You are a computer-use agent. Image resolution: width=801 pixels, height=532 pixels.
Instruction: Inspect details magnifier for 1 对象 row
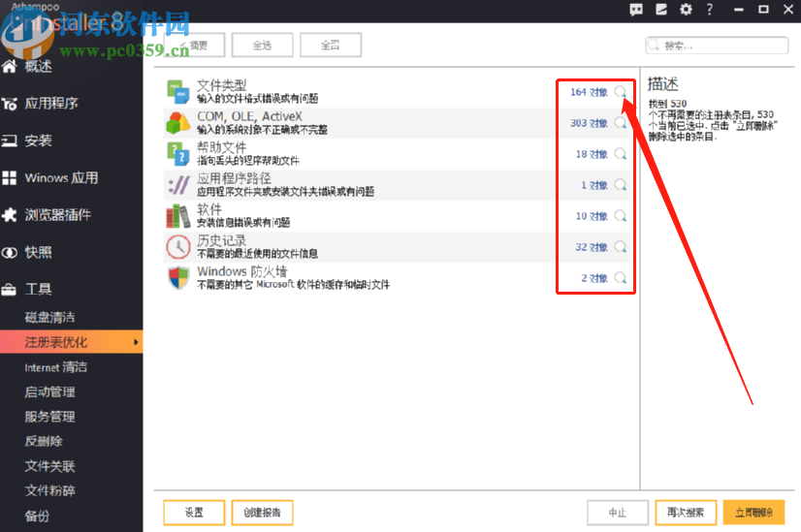pyautogui.click(x=621, y=185)
